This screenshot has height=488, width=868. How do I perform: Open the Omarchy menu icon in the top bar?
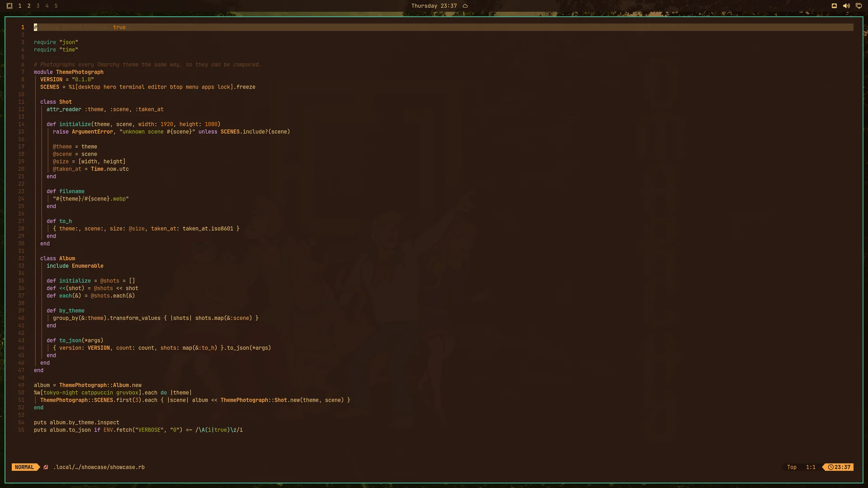tap(9, 6)
